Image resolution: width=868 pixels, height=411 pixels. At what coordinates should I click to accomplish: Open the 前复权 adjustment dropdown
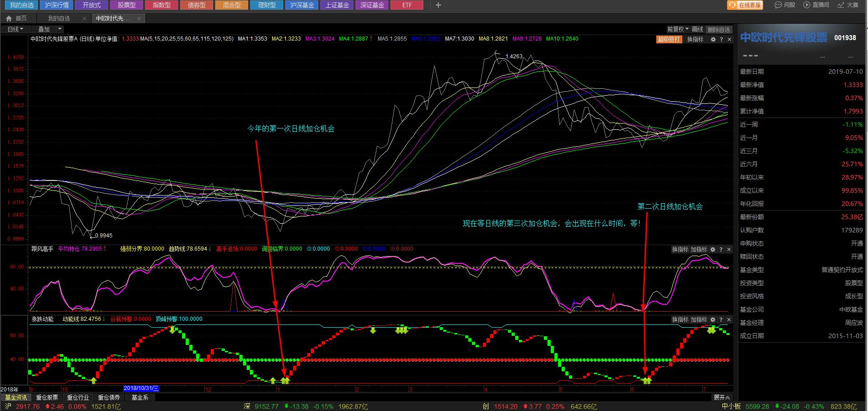tap(678, 29)
